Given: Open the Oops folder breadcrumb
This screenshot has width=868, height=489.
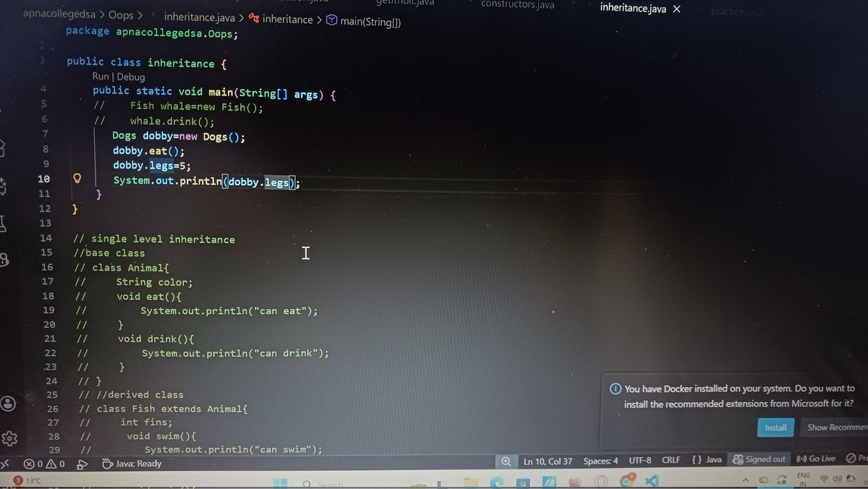Looking at the screenshot, I should pos(121,15).
